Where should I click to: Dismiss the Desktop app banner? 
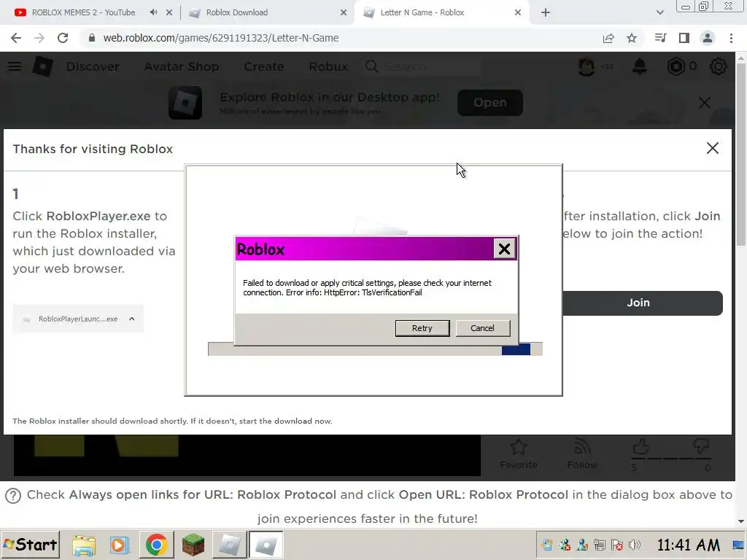coord(705,102)
